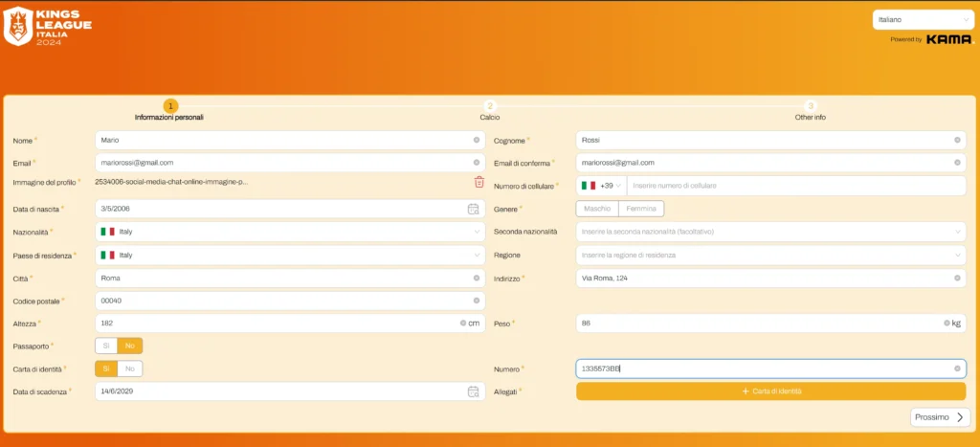Click the Data di nascita date field
Screen dimensions: 980x447
point(290,209)
